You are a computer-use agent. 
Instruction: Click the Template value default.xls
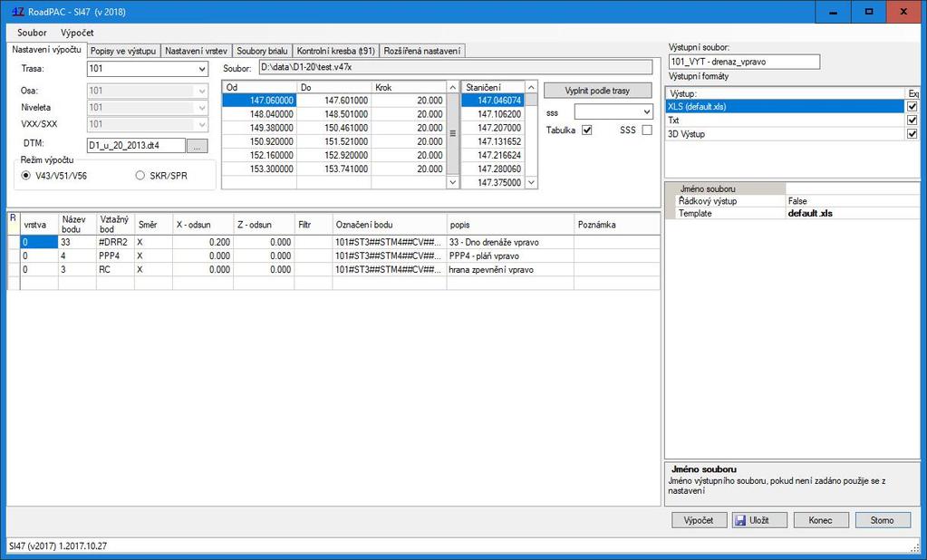pos(853,214)
